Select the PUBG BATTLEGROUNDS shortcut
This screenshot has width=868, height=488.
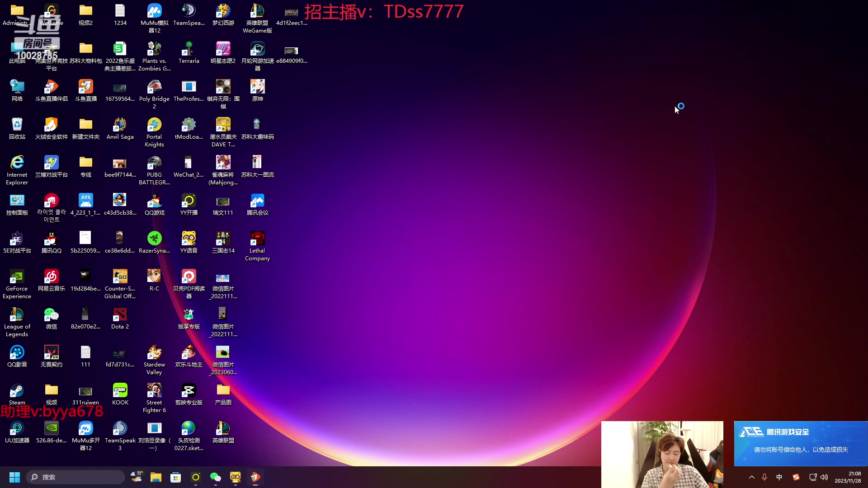click(154, 170)
